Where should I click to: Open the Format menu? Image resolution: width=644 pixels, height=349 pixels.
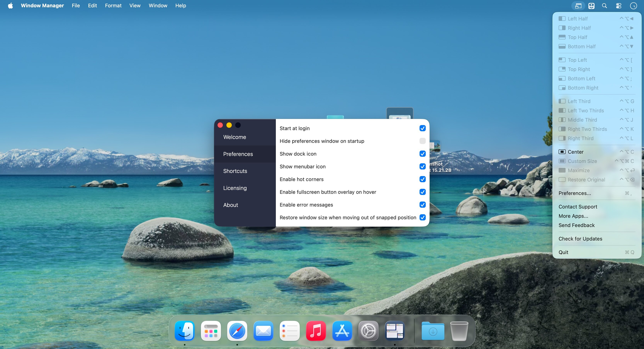113,5
